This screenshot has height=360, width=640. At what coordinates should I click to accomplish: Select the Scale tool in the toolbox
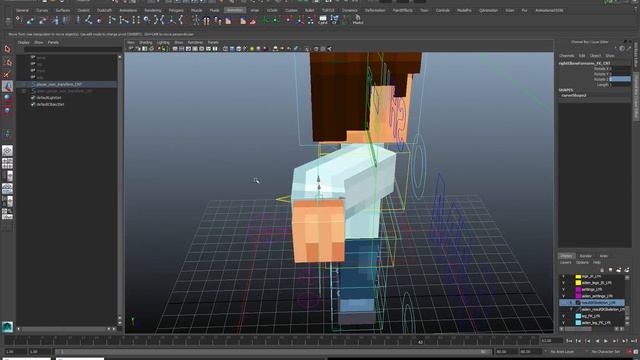7,110
